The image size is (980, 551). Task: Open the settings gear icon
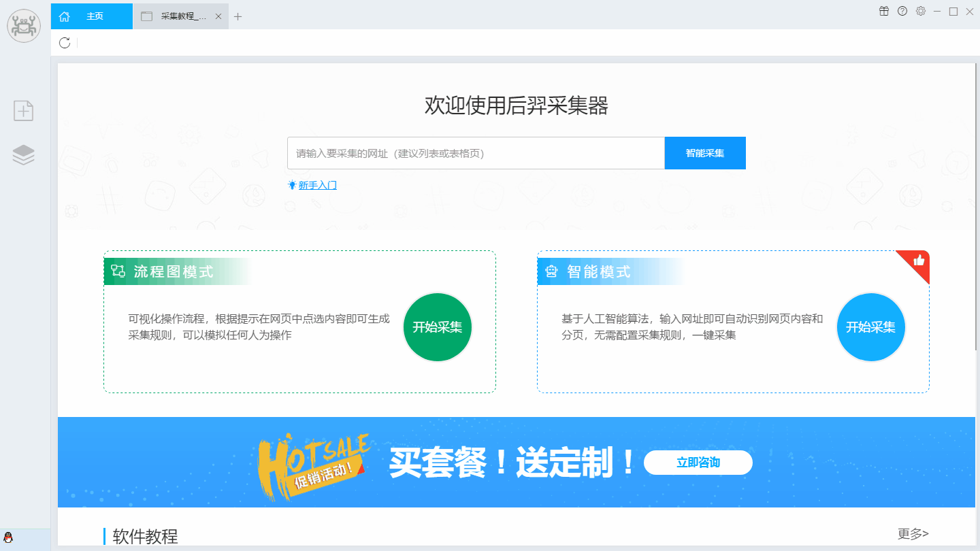(921, 11)
